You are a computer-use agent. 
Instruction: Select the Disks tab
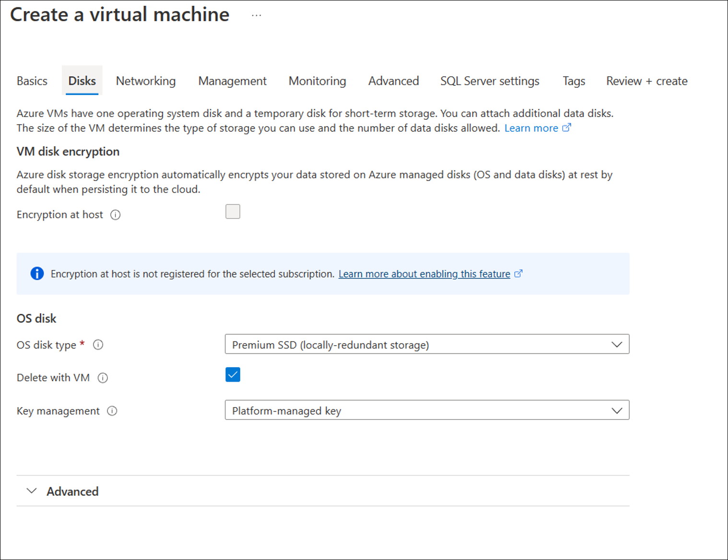[82, 81]
